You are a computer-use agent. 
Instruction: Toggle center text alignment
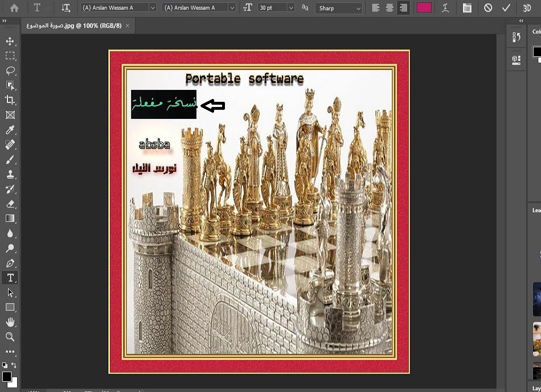[x=390, y=8]
